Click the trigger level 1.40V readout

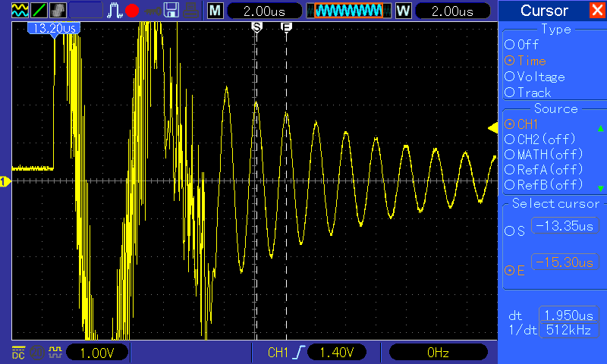click(x=337, y=353)
